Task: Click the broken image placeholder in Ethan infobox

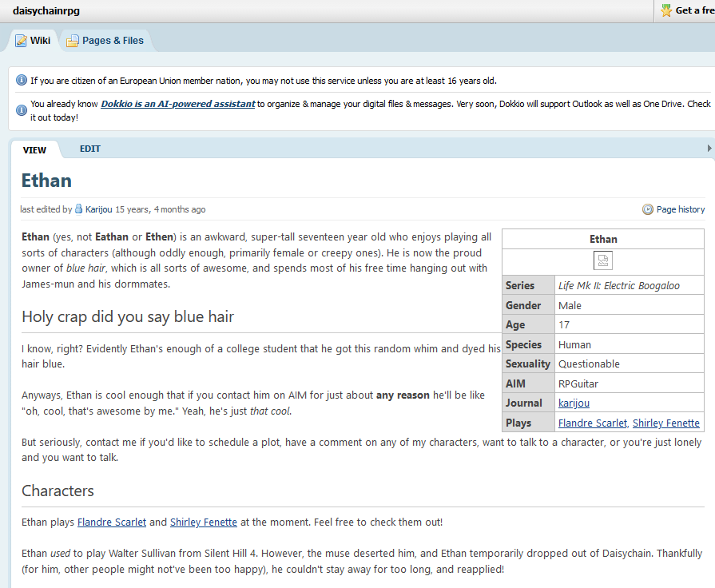Action: pyautogui.click(x=603, y=260)
